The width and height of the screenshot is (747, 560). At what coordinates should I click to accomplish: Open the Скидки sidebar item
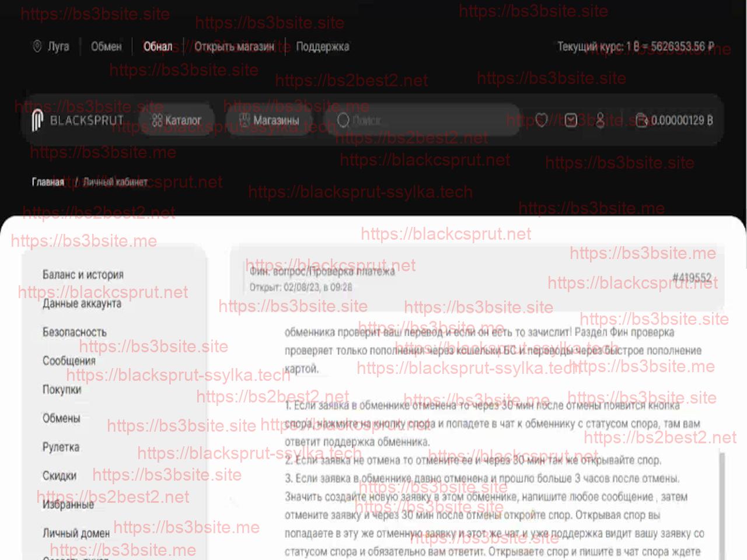pos(59,475)
